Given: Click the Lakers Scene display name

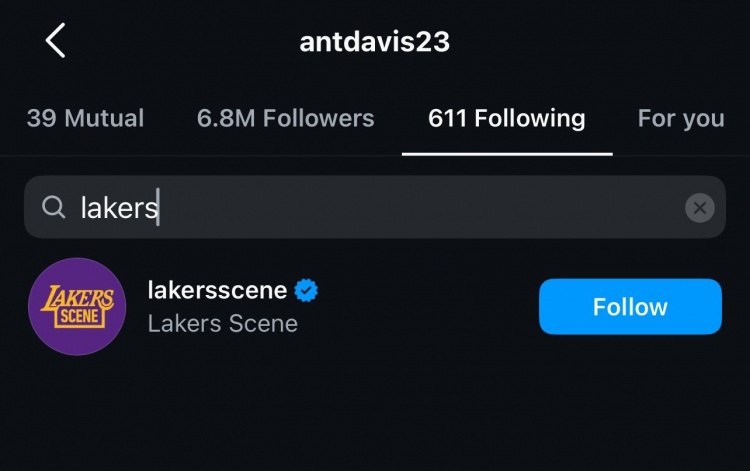Looking at the screenshot, I should [x=222, y=324].
